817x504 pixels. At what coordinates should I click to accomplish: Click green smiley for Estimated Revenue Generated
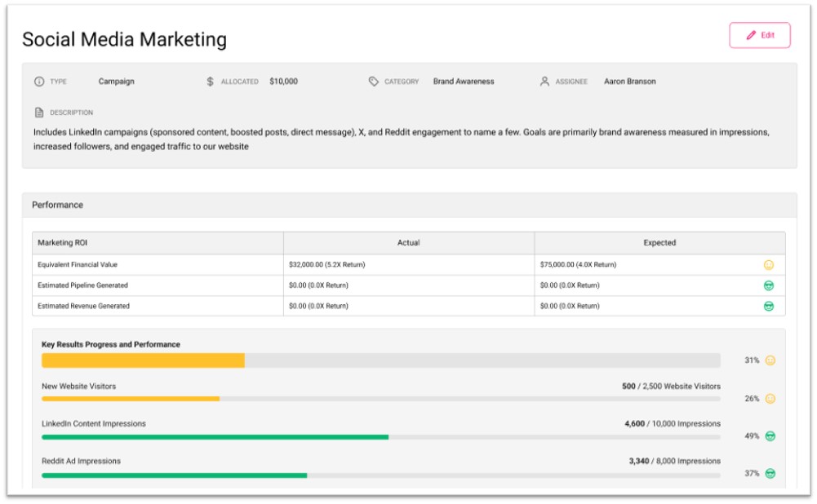(768, 306)
